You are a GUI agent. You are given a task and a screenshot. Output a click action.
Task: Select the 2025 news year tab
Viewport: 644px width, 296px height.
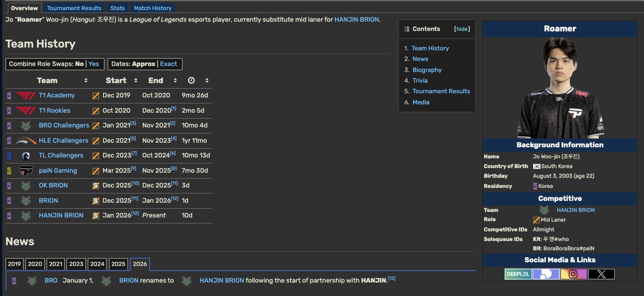click(118, 264)
